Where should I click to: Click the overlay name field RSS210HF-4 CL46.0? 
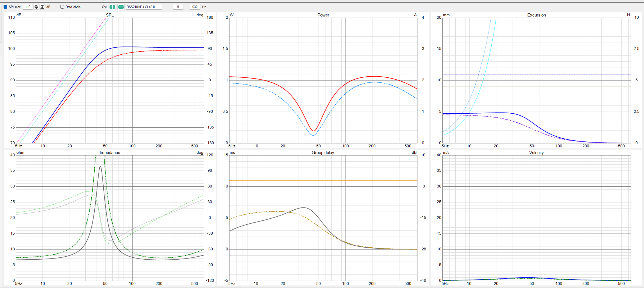[144, 7]
